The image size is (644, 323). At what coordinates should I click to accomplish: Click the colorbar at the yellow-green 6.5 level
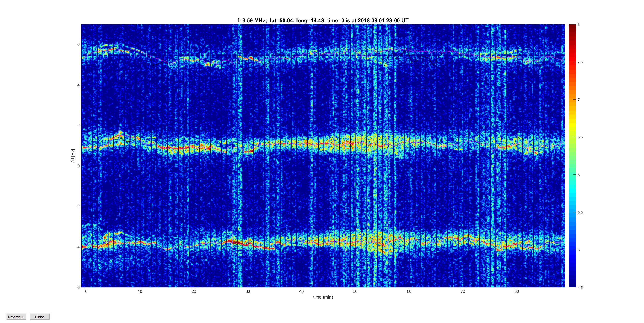(x=572, y=137)
